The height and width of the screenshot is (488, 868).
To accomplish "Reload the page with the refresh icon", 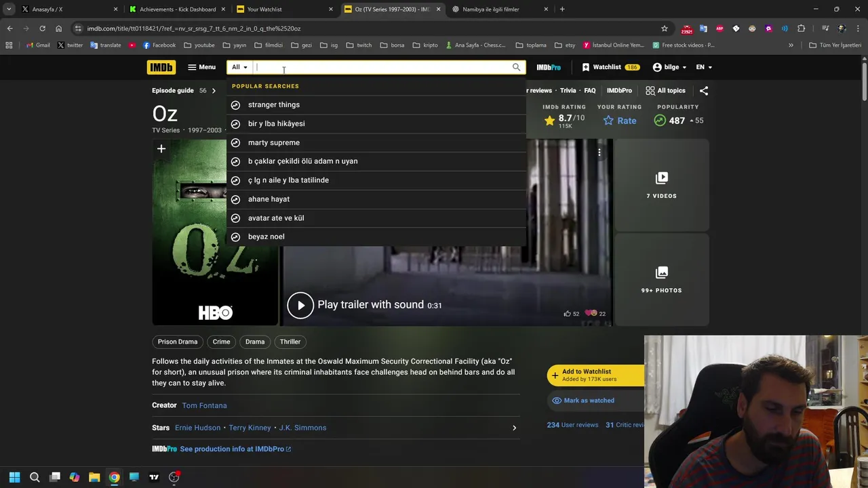I will (x=42, y=28).
